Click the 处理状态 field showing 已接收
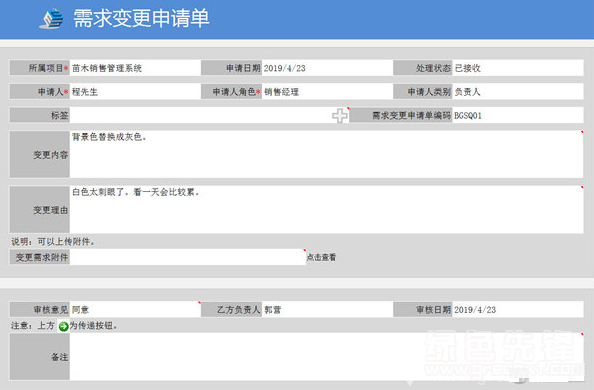The height and width of the screenshot is (390, 594). 518,68
